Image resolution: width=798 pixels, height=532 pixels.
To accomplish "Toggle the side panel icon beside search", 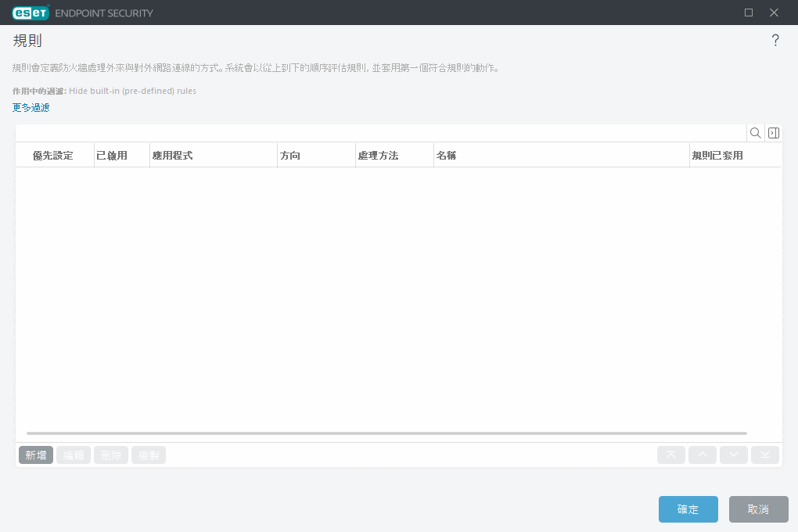I will (773, 133).
